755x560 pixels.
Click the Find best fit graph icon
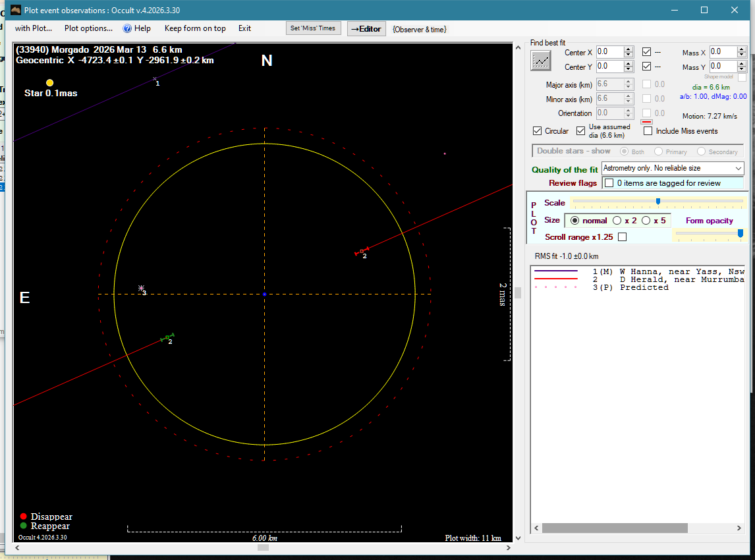(541, 61)
